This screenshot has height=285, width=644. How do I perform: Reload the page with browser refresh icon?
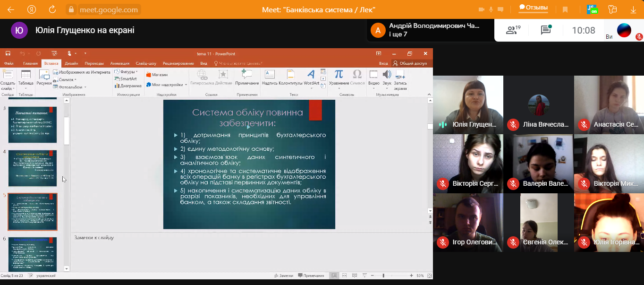52,9
